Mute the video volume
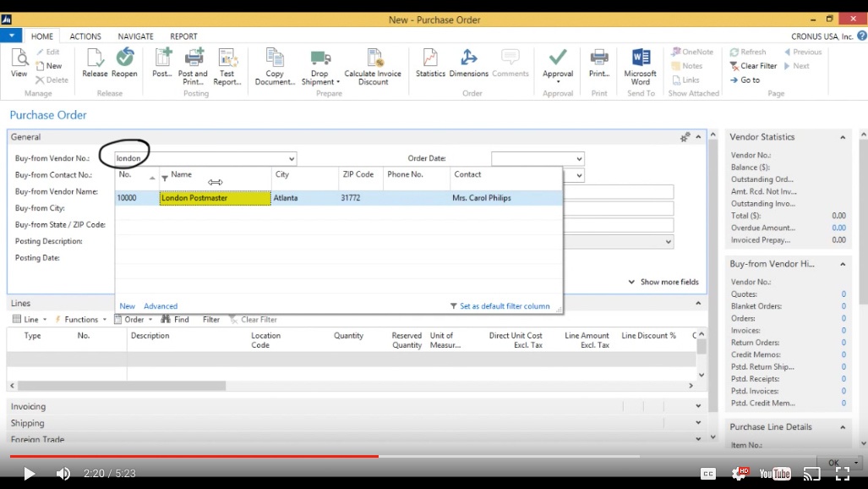 coord(63,474)
